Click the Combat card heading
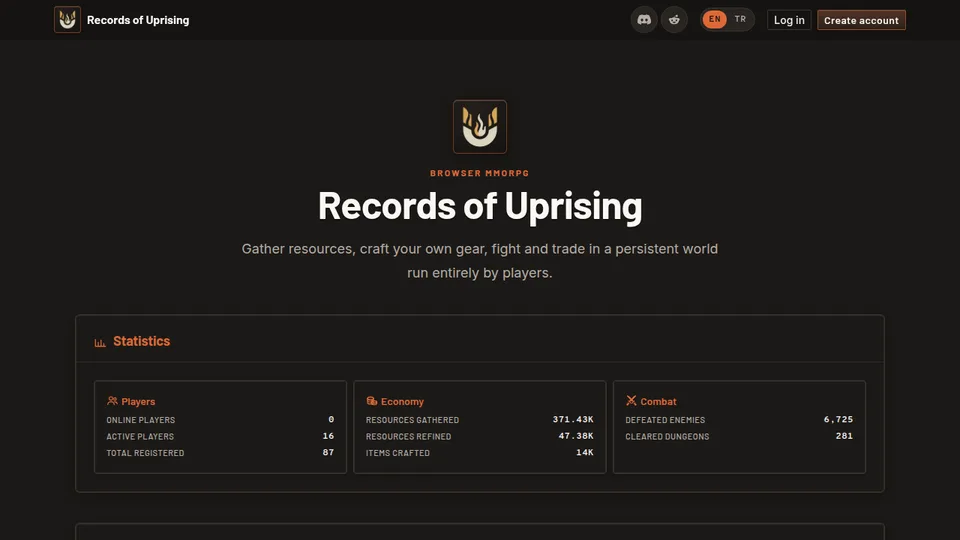Screen dimensions: 960x540 coord(658,402)
